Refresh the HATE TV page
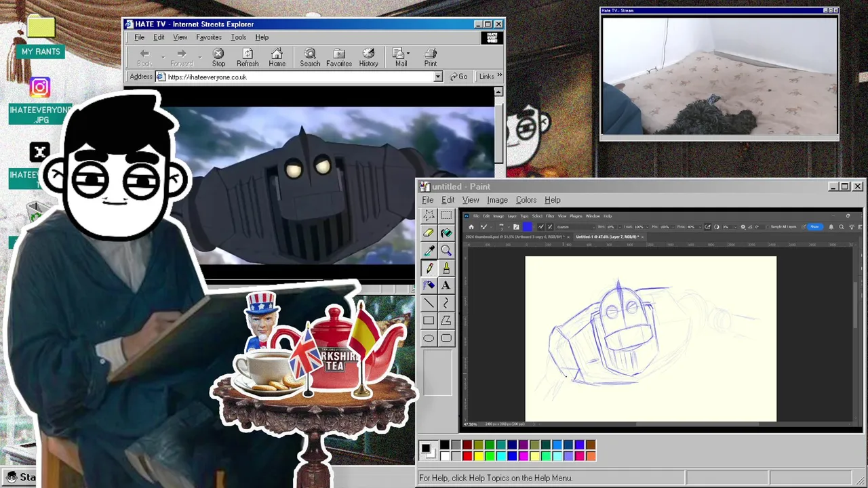868x488 pixels. (x=248, y=58)
